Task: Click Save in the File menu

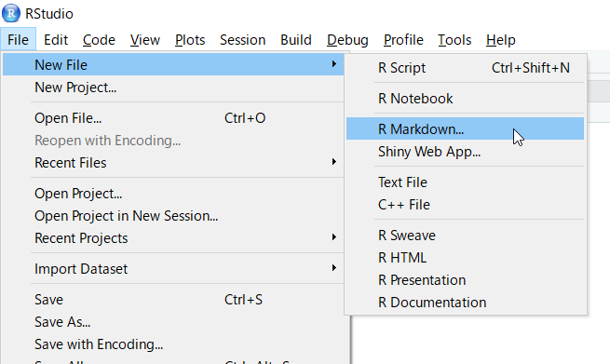Action: coord(173,300)
